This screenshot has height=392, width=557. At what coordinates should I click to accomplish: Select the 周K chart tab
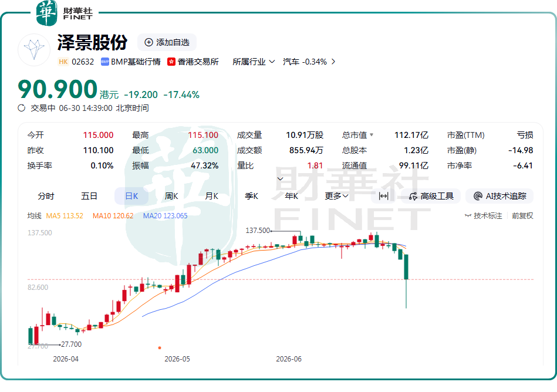coord(171,196)
